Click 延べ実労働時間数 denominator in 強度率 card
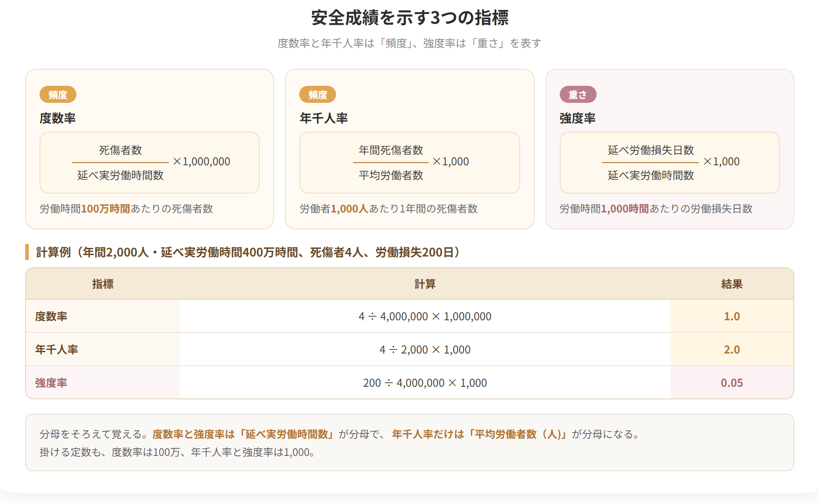This screenshot has width=819, height=504. (651, 175)
